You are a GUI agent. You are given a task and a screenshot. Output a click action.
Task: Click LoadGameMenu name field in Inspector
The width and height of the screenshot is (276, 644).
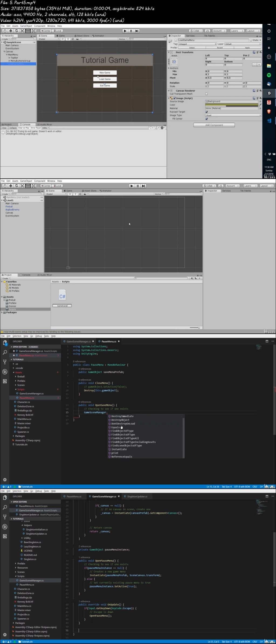(213, 40)
